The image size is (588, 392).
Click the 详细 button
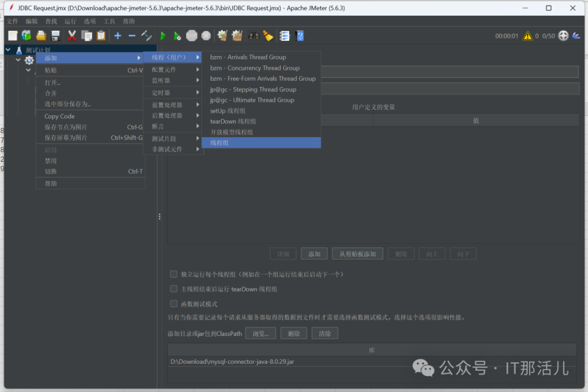tap(283, 254)
